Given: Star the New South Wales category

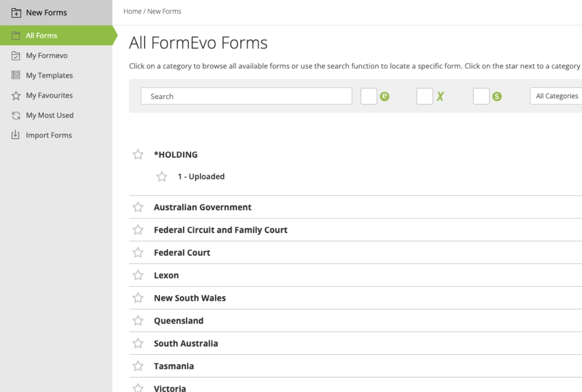Looking at the screenshot, I should coord(138,298).
